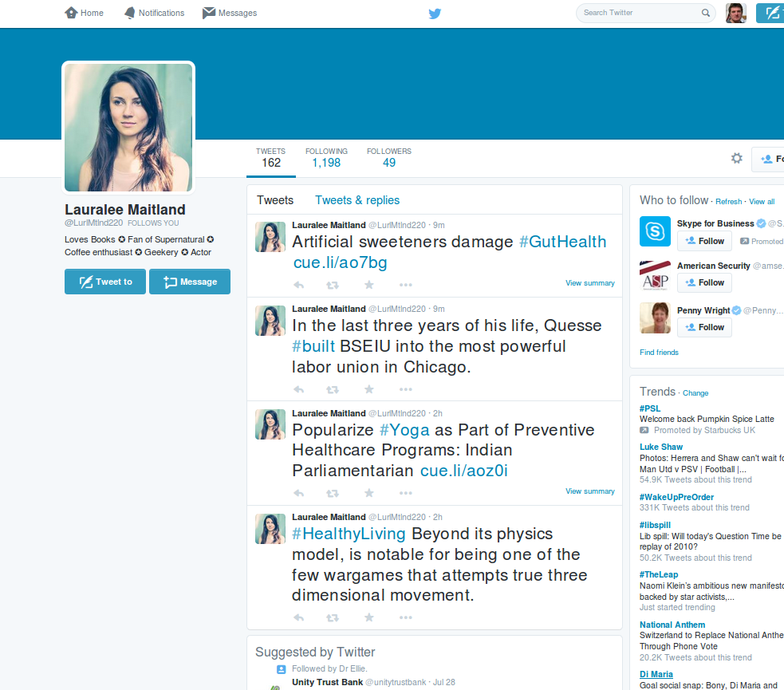Open the gear settings dropdown on profile
Screen dimensions: 784x690
pos(736,159)
